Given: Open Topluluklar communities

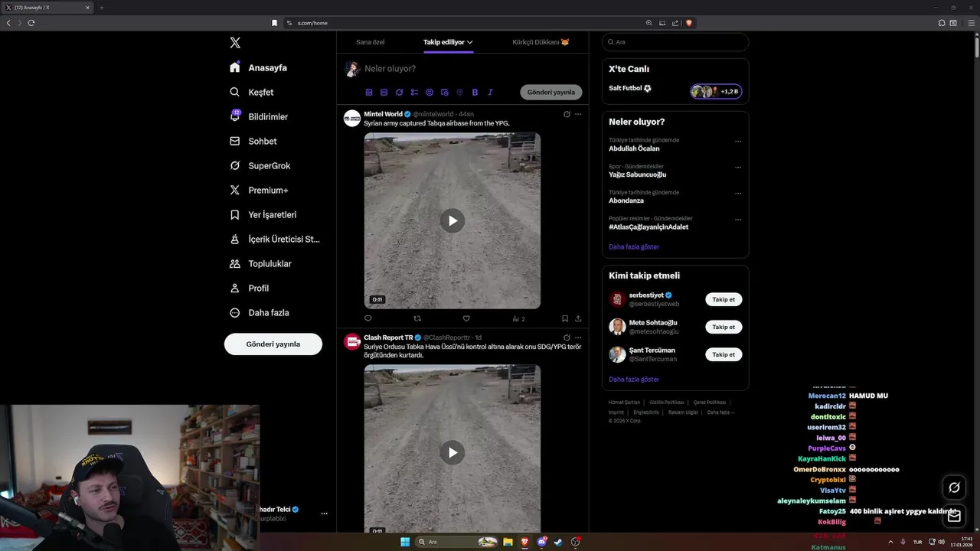Looking at the screenshot, I should (260, 263).
